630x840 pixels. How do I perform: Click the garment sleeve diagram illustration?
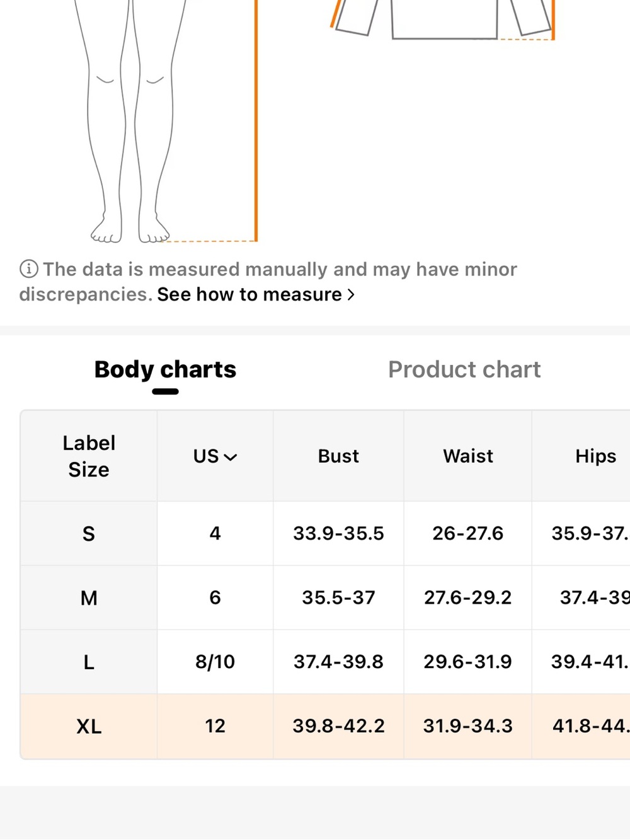click(x=443, y=20)
